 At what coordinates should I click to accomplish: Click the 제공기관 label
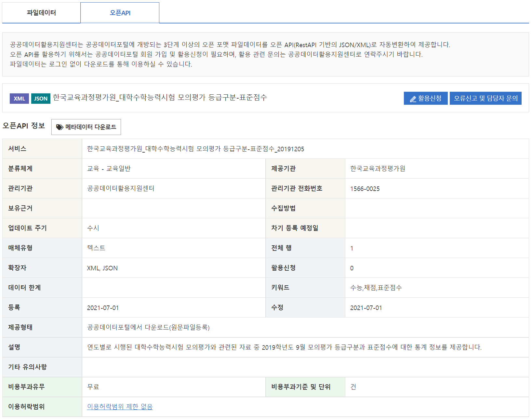pos(283,169)
